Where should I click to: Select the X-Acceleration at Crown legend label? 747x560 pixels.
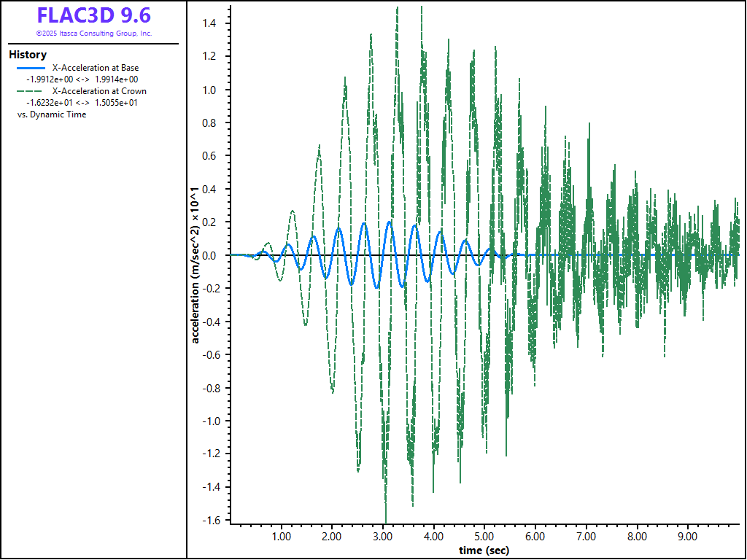pyautogui.click(x=99, y=91)
